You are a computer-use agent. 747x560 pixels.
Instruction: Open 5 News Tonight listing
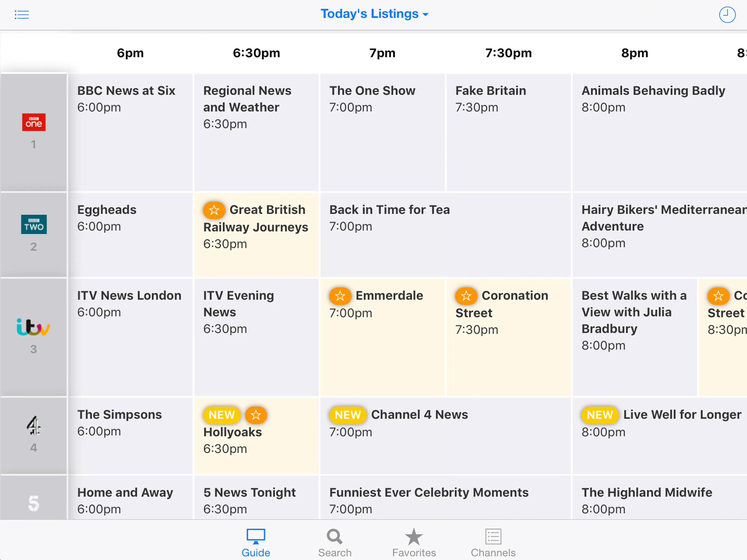pos(257,497)
